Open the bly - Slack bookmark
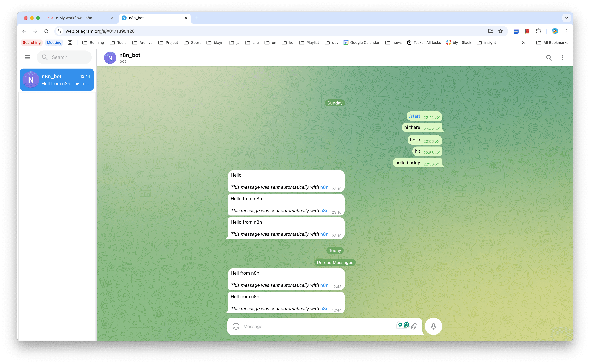The image size is (590, 364). point(459,43)
